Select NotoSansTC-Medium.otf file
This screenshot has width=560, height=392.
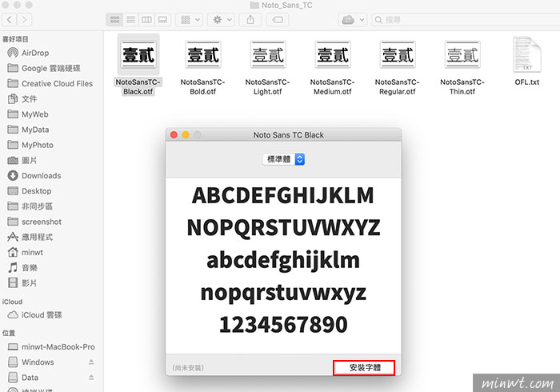coord(333,68)
